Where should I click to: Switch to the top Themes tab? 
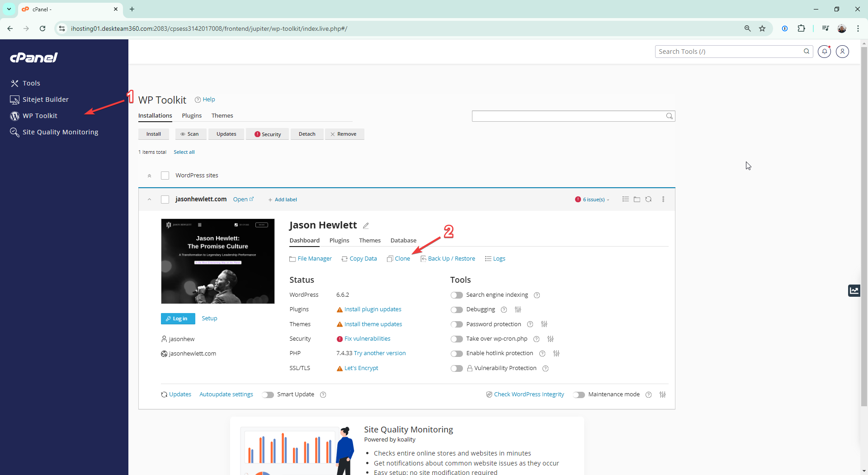[222, 116]
